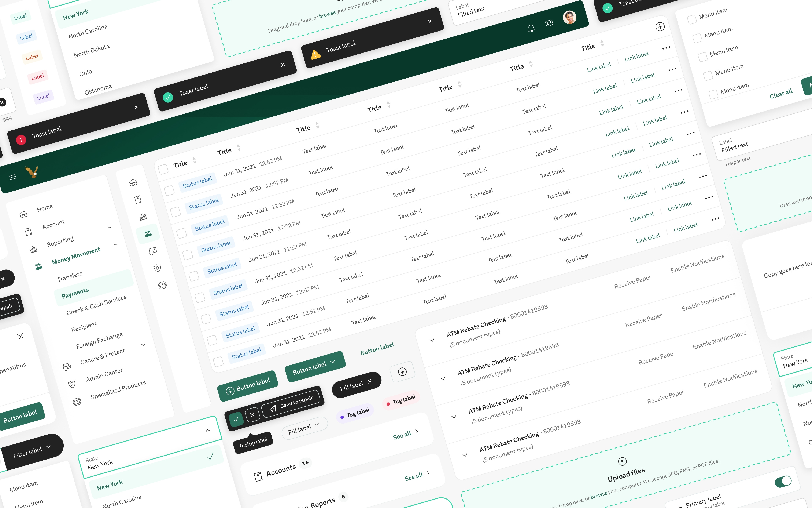812x508 pixels.
Task: Close the warning Toast label
Action: pyautogui.click(x=430, y=21)
